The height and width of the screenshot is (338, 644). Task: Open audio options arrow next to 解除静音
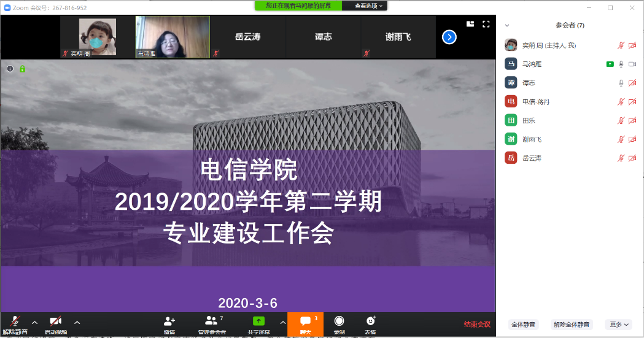(34, 322)
